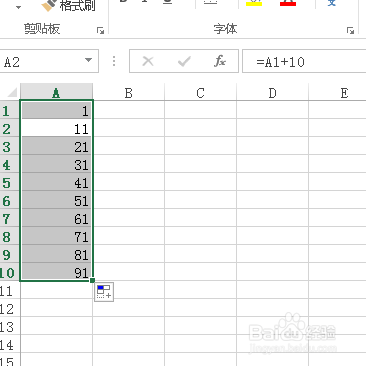Image resolution: width=366 pixels, height=366 pixels.
Task: Select column A header
Action: [x=56, y=92]
